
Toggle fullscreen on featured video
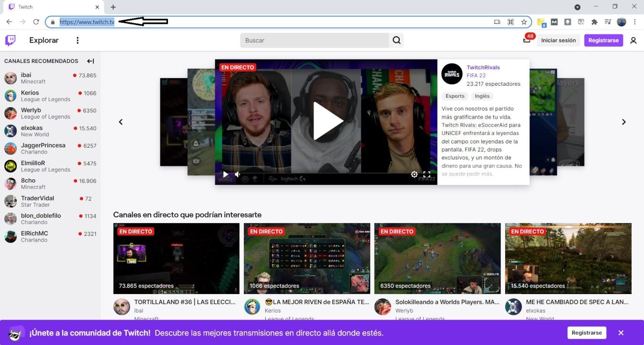[x=427, y=174]
